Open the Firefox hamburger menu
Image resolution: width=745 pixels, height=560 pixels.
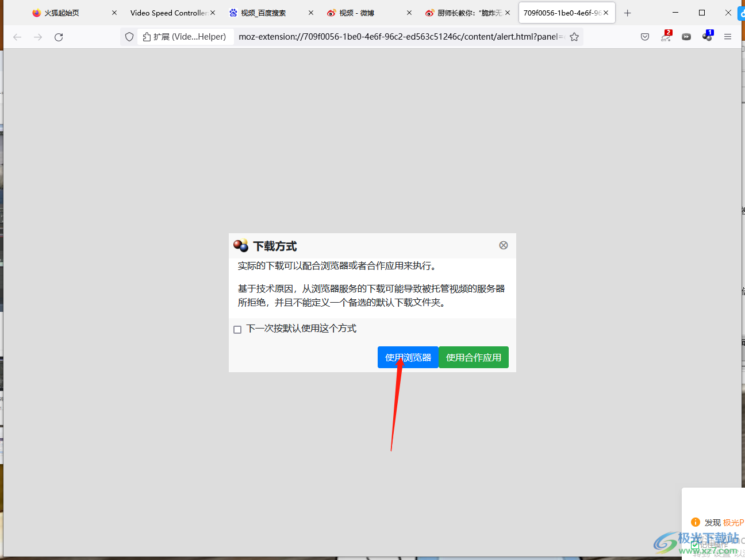728,37
